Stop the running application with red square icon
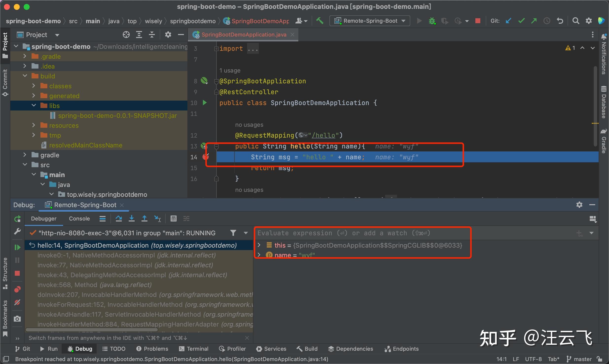 pos(478,21)
